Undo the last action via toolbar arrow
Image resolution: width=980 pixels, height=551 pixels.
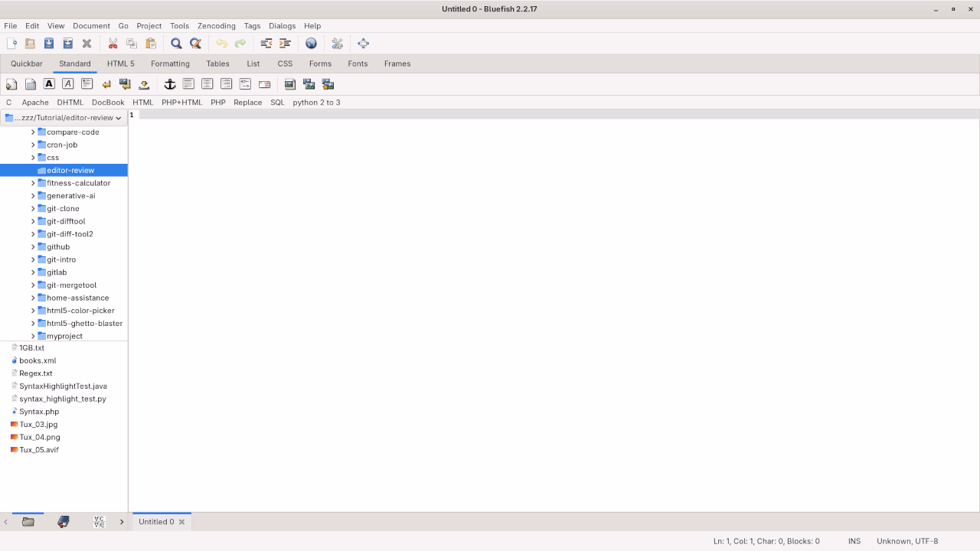pos(221,44)
